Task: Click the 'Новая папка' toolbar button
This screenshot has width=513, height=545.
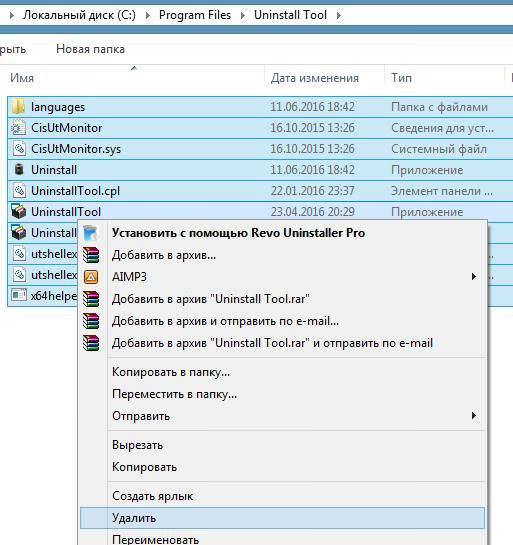Action: click(90, 49)
